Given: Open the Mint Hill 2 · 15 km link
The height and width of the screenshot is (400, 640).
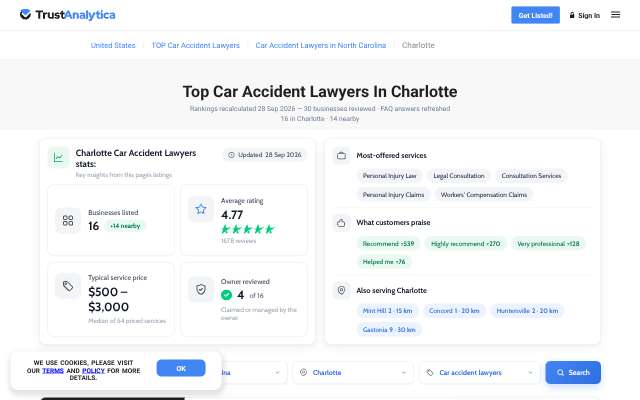Looking at the screenshot, I should [387, 311].
